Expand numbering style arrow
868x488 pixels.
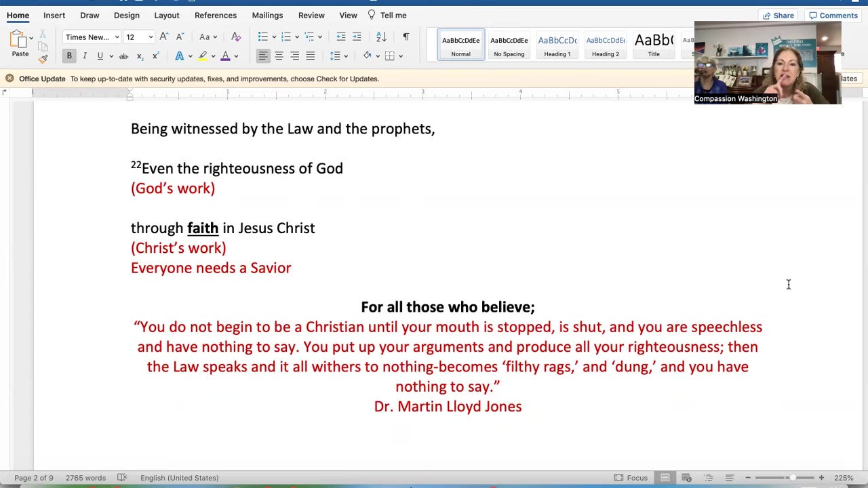pos(296,37)
